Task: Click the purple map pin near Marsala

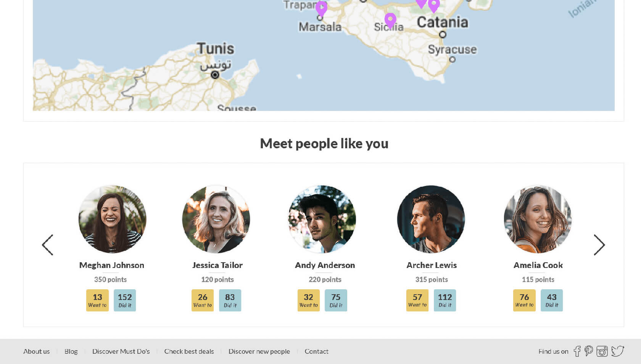Action: click(x=322, y=8)
